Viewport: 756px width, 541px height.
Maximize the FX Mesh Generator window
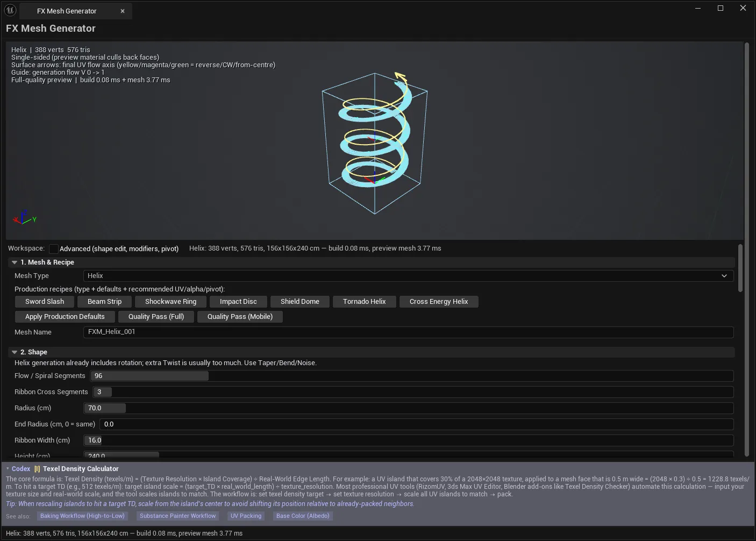click(x=721, y=8)
